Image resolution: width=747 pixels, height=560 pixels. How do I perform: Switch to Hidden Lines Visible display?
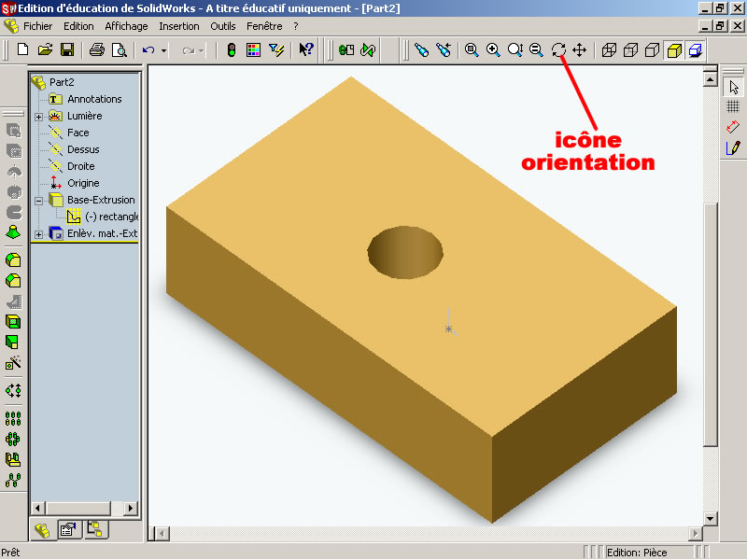pos(630,49)
